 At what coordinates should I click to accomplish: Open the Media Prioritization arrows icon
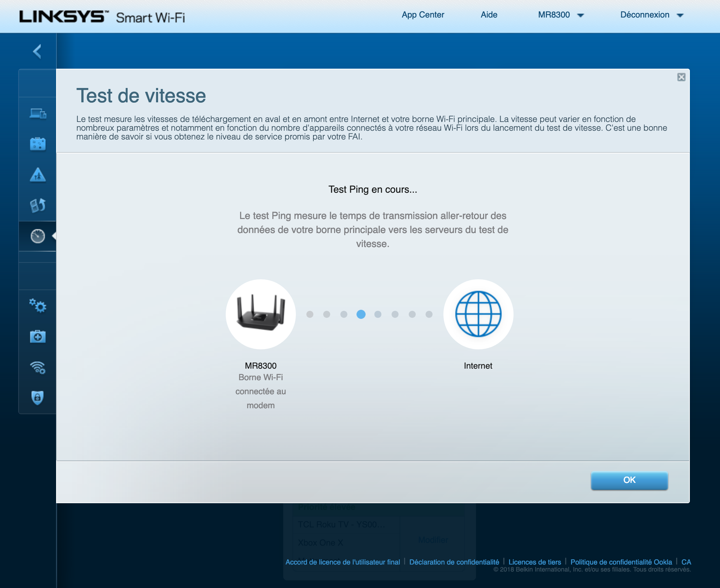click(38, 205)
